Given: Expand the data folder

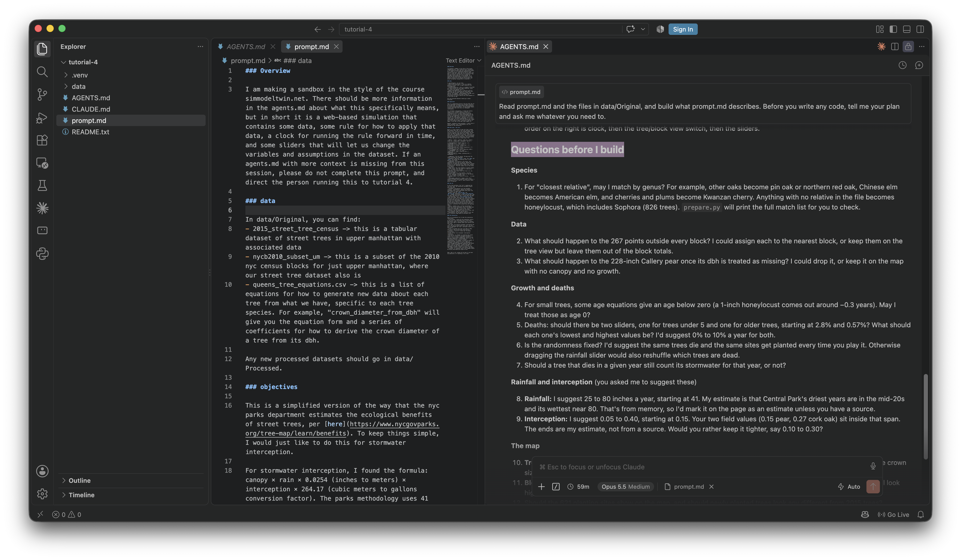Looking at the screenshot, I should point(78,86).
